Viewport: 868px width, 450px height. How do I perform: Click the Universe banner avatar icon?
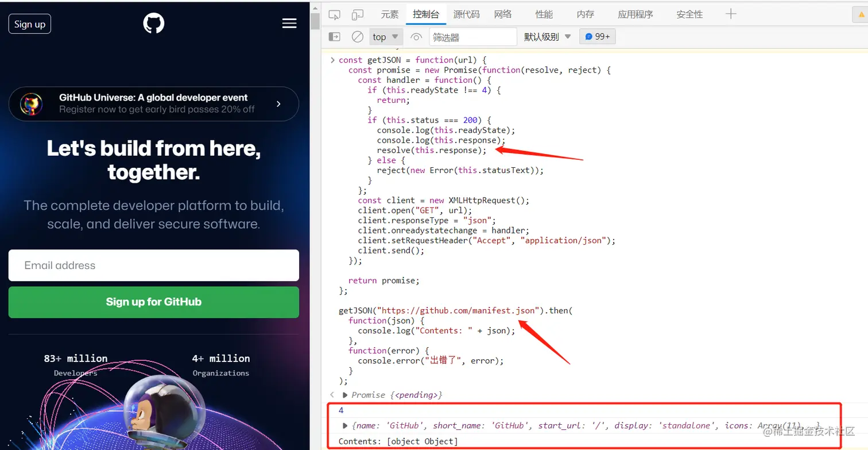31,104
